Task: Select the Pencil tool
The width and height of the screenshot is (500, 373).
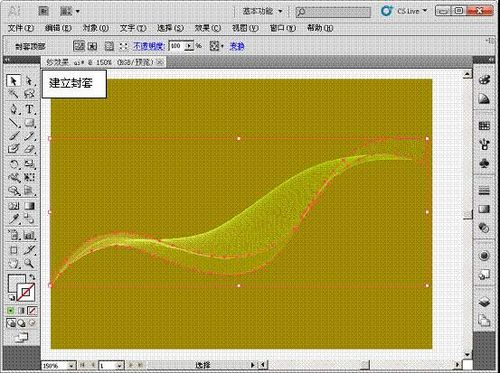Action: (29, 136)
